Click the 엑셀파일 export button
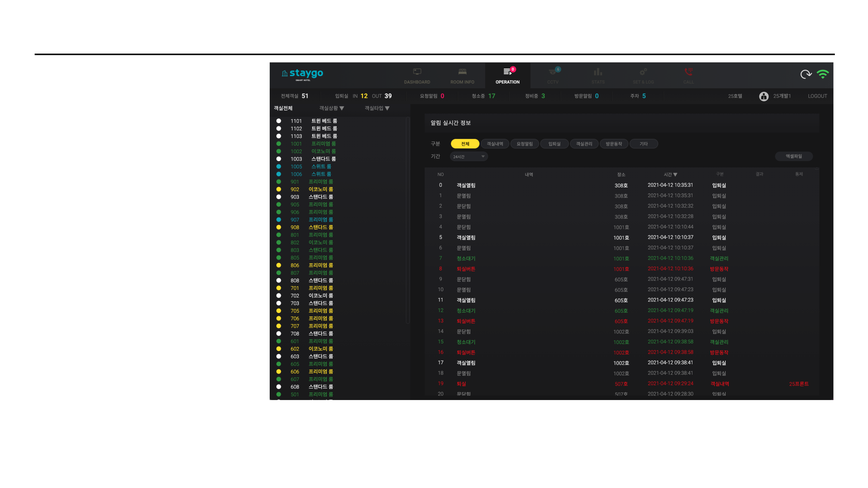868x488 pixels. click(794, 156)
